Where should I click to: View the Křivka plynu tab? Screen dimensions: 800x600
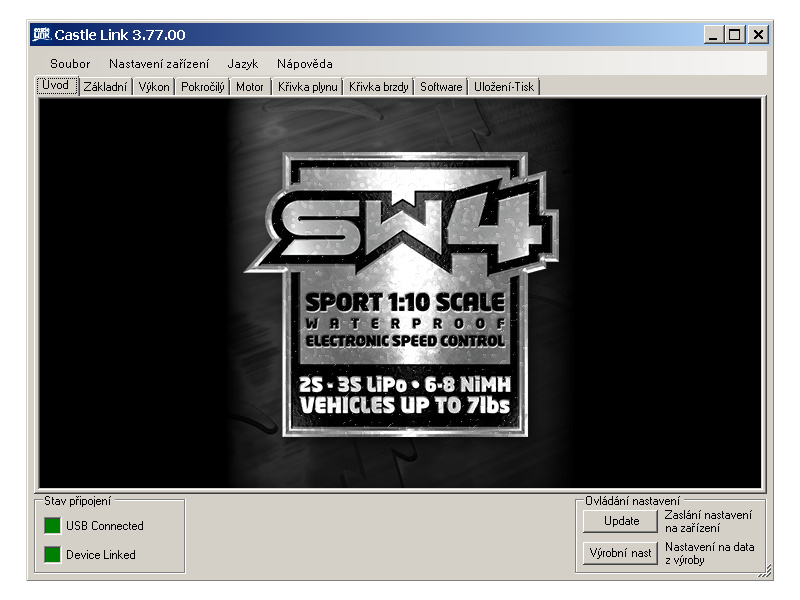click(x=307, y=87)
